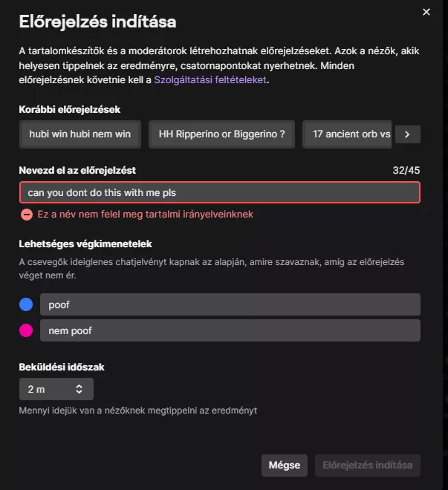This screenshot has width=448, height=490.
Task: Click the "Előrejelzés indítása" dialog title
Action: (97, 21)
